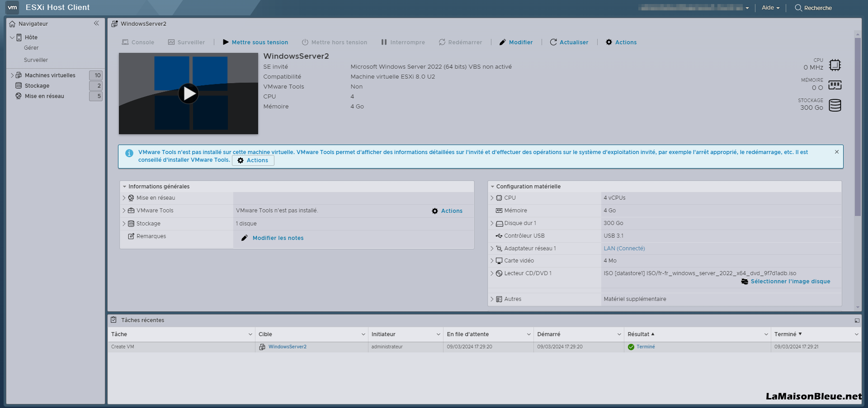Open Actions in VMware Tools row
The width and height of the screenshot is (868, 408).
tap(447, 211)
